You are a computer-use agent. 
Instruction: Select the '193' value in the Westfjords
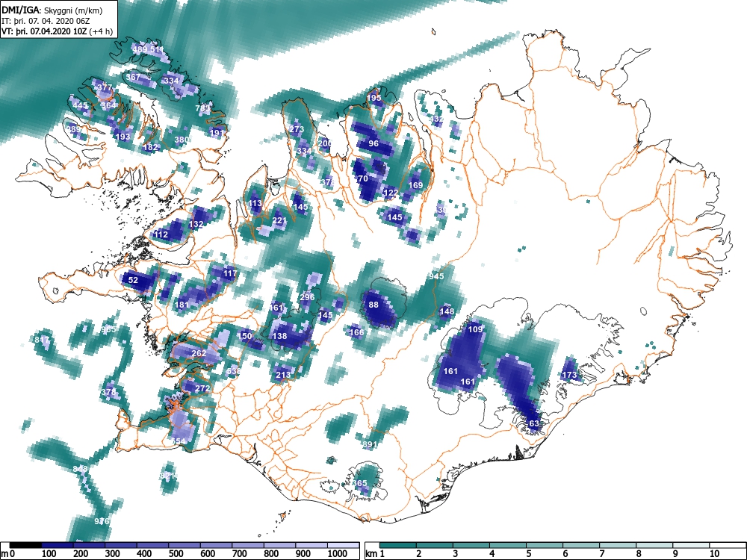123,137
